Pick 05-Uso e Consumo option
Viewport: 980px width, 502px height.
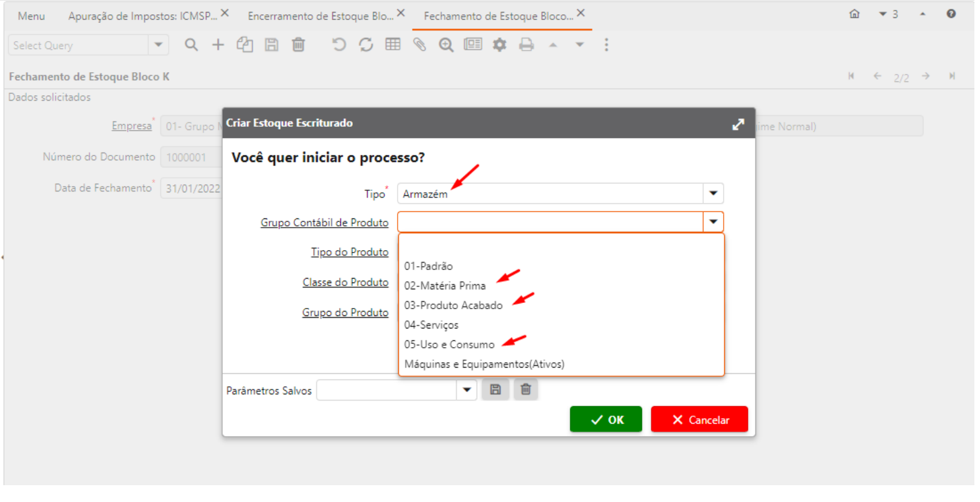coord(561,345)
